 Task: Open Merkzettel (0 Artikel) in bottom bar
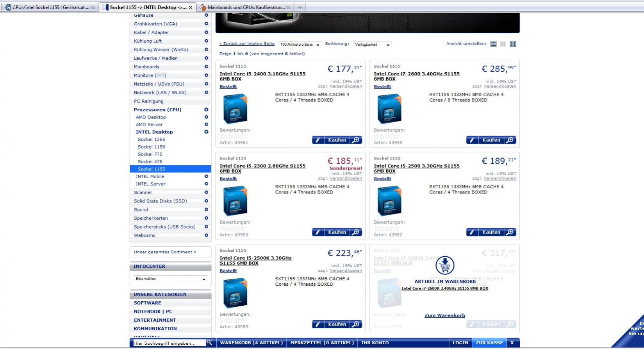click(322, 343)
